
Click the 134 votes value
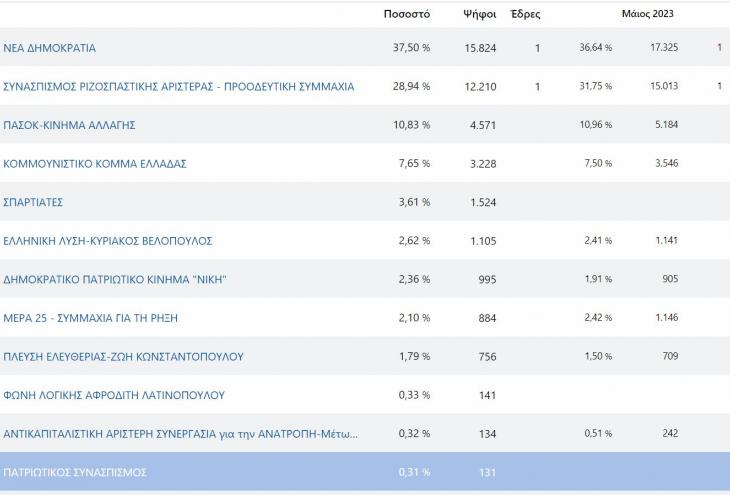(487, 434)
